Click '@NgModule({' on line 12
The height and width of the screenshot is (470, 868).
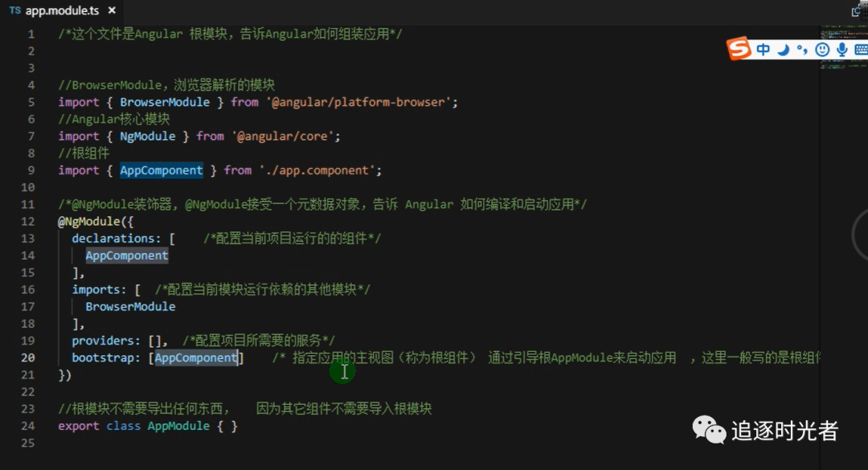pyautogui.click(x=96, y=222)
